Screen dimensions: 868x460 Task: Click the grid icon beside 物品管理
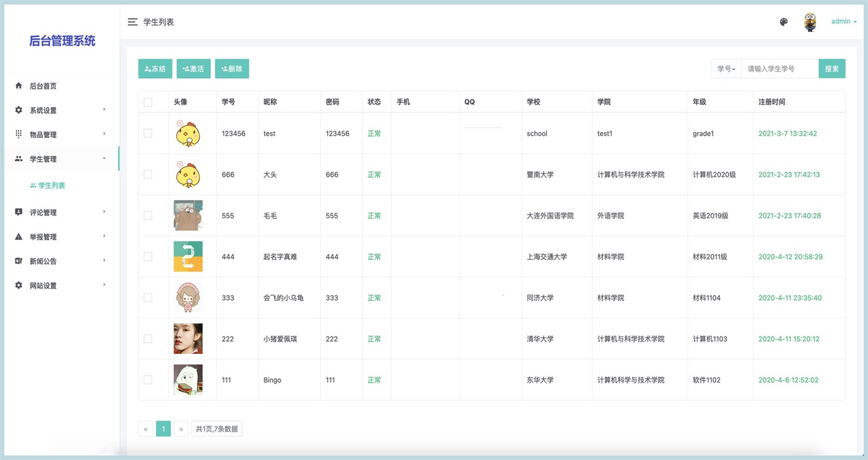19,134
